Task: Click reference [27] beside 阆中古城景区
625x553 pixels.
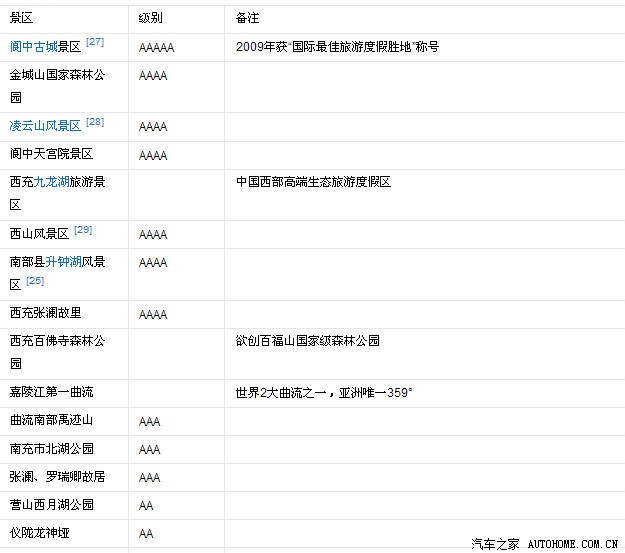Action: 95,42
